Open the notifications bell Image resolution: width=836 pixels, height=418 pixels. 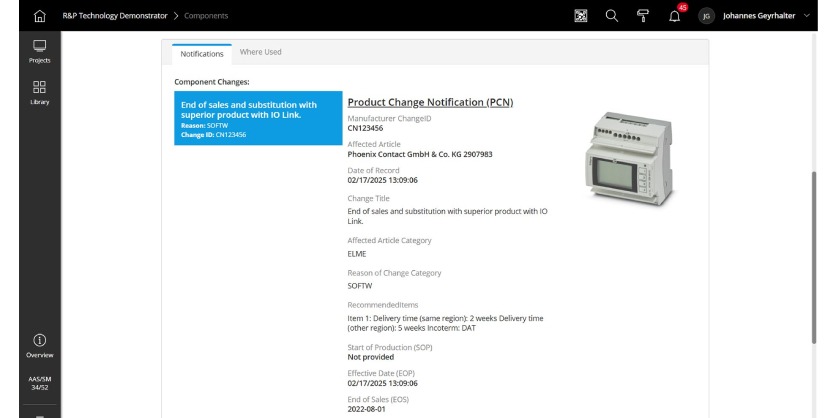tap(674, 16)
